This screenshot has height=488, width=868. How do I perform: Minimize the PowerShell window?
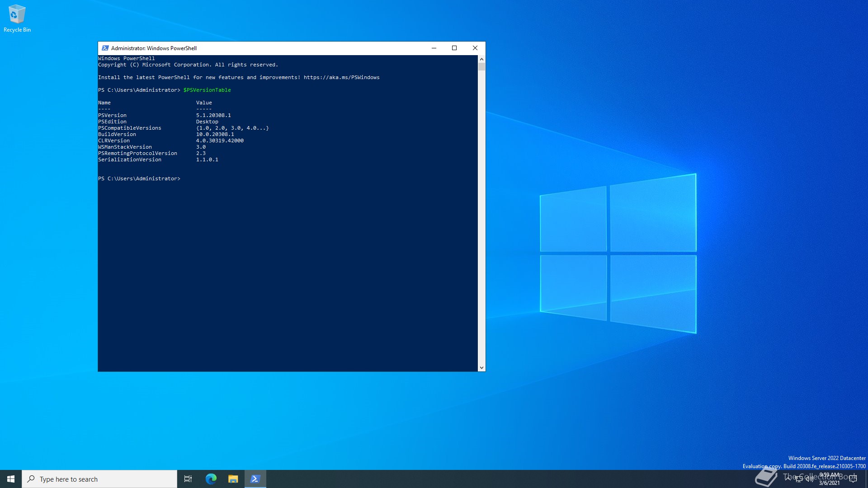coord(434,48)
